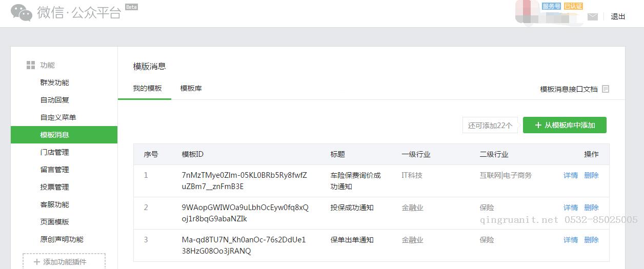
Task: Delete the 投保成功通知 template
Action: point(591,208)
